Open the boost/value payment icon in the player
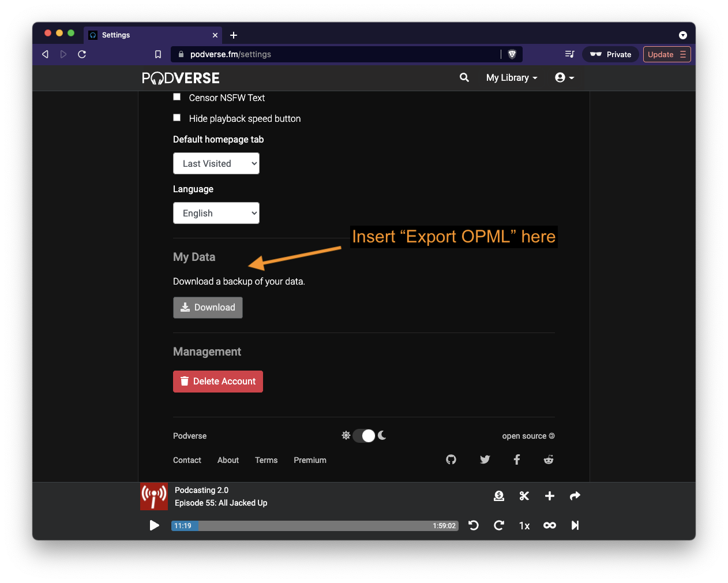This screenshot has height=583, width=728. [x=498, y=496]
